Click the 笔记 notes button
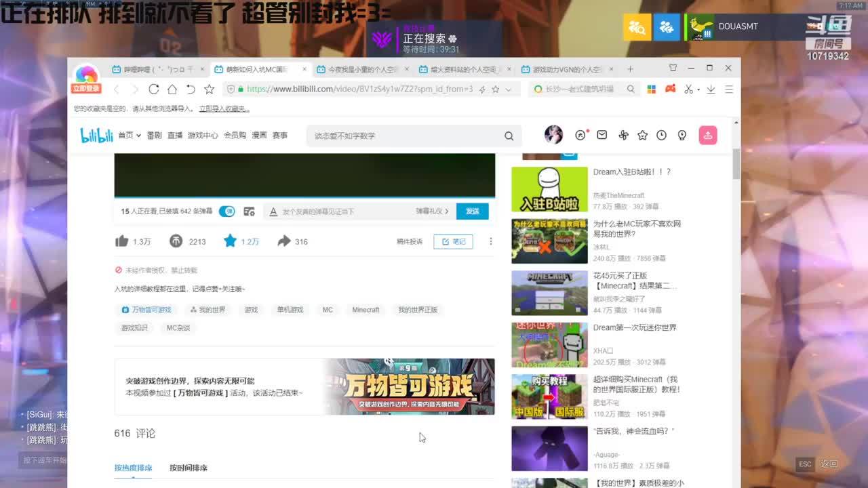Image resolution: width=868 pixels, height=488 pixels. [x=453, y=241]
